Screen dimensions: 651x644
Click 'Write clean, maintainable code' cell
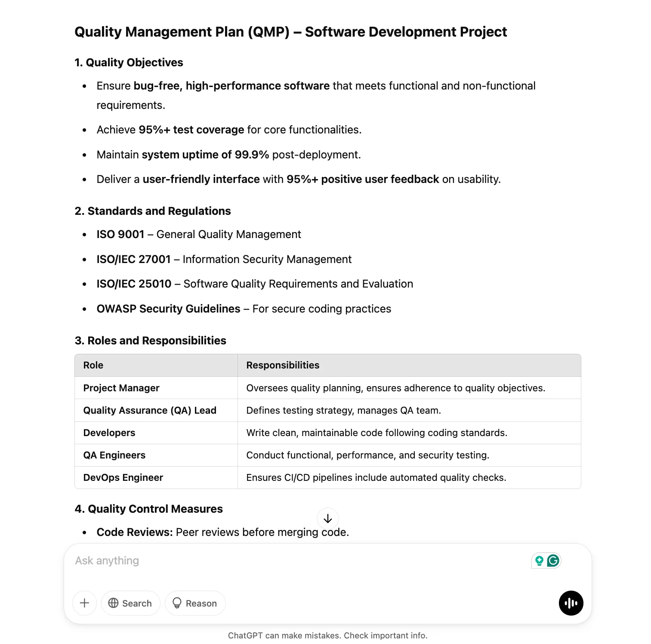(409, 433)
